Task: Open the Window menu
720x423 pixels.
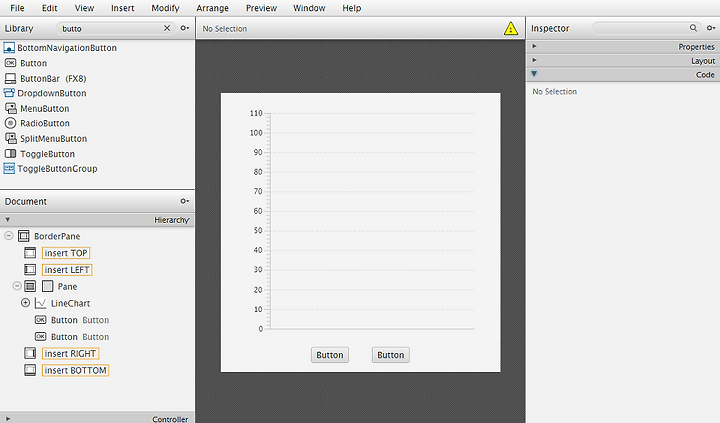Action: point(309,8)
